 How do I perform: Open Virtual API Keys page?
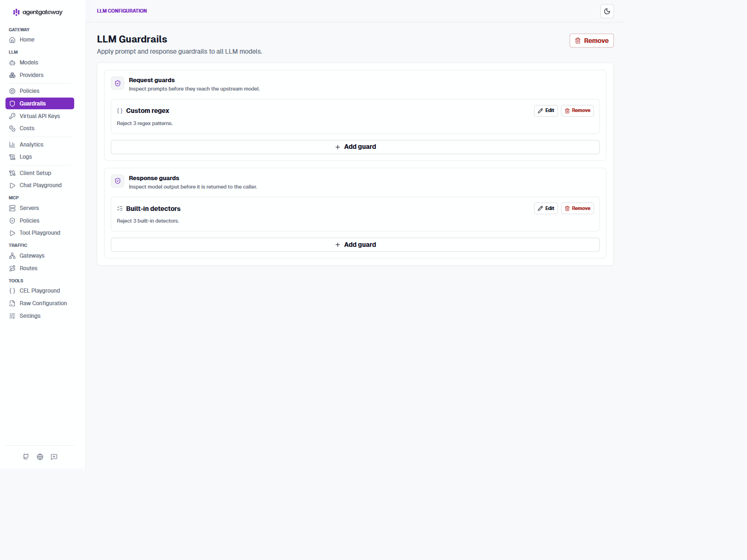40,116
